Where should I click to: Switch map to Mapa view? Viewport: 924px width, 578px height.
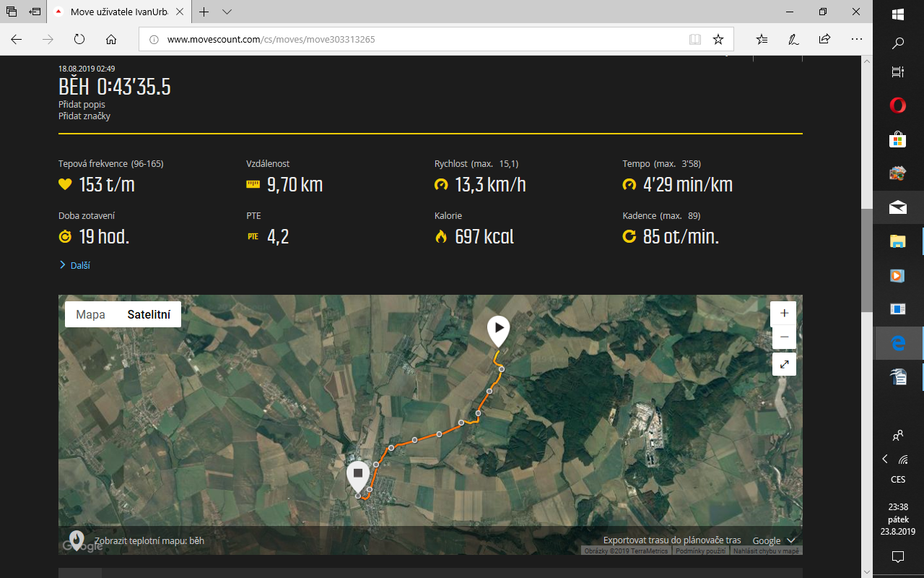91,314
